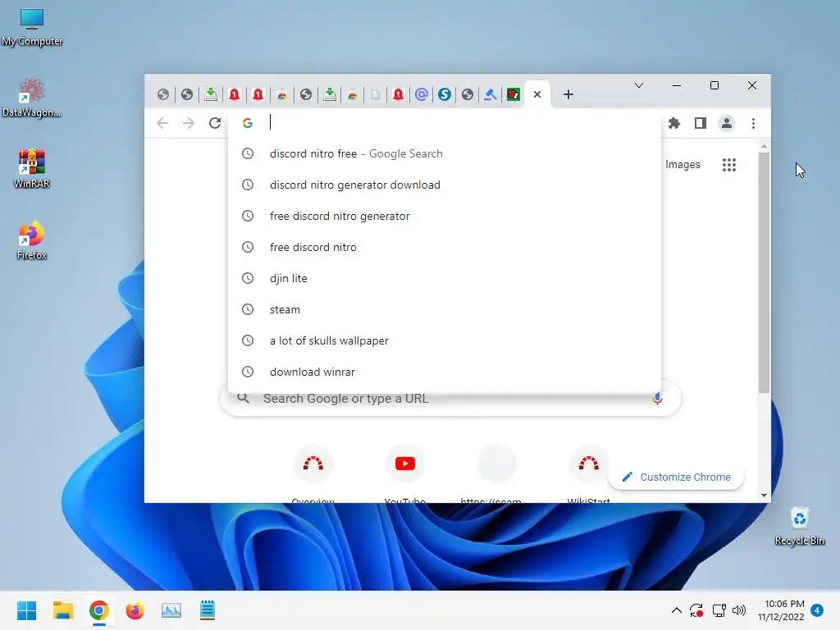Open the Chrome profile avatar
840x630 pixels.
click(727, 123)
